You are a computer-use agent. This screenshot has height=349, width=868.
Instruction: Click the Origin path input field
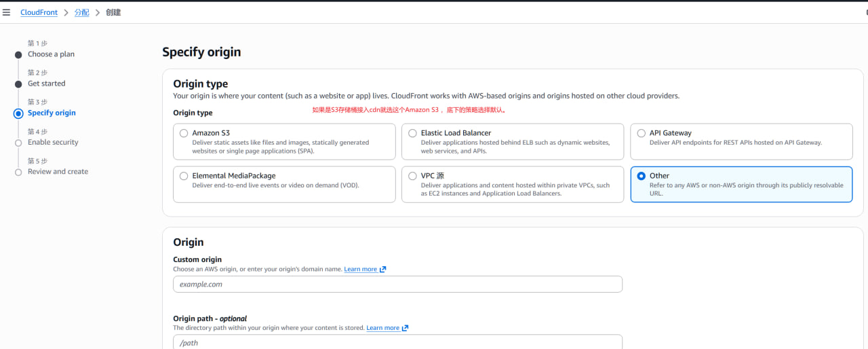397,342
